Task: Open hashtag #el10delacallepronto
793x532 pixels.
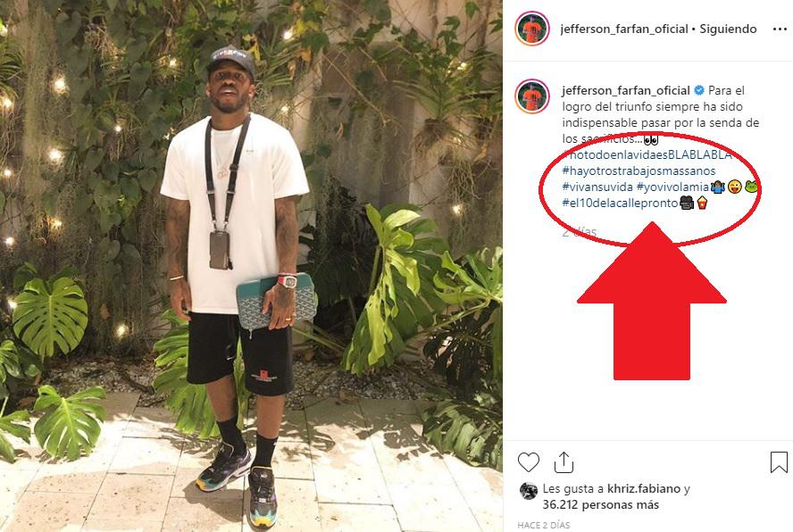Action: [620, 204]
